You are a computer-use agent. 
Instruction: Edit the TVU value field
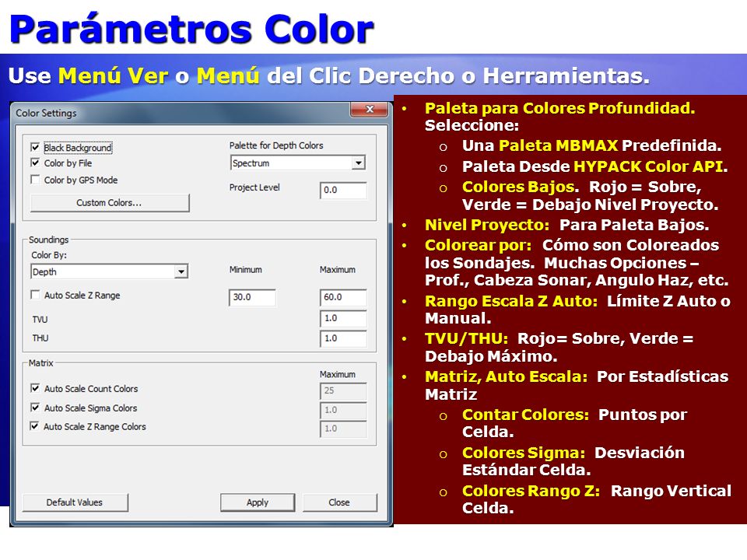[x=343, y=318]
